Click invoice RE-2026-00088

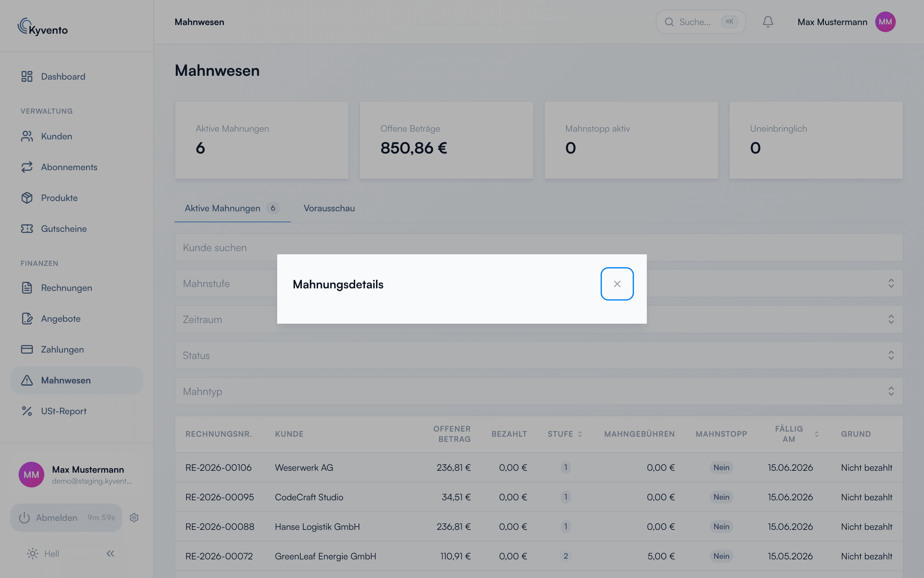click(220, 526)
